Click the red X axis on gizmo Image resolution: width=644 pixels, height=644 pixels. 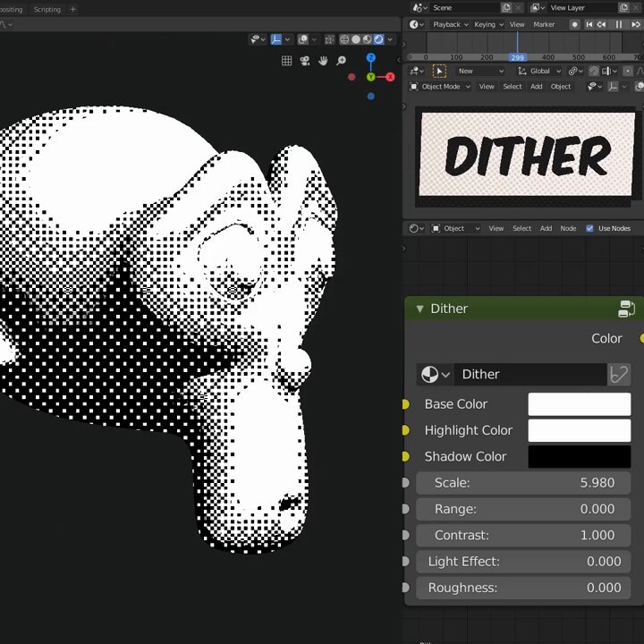pos(390,77)
